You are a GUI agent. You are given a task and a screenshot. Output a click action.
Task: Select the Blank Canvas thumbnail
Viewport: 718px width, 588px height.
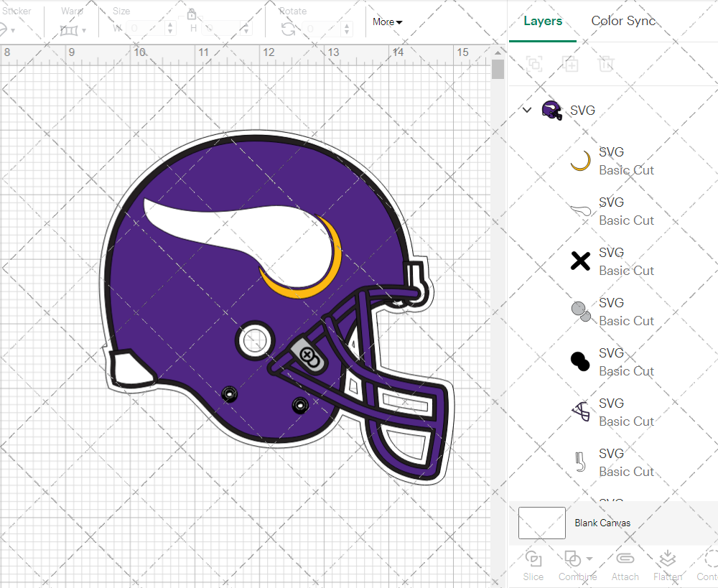(x=541, y=523)
